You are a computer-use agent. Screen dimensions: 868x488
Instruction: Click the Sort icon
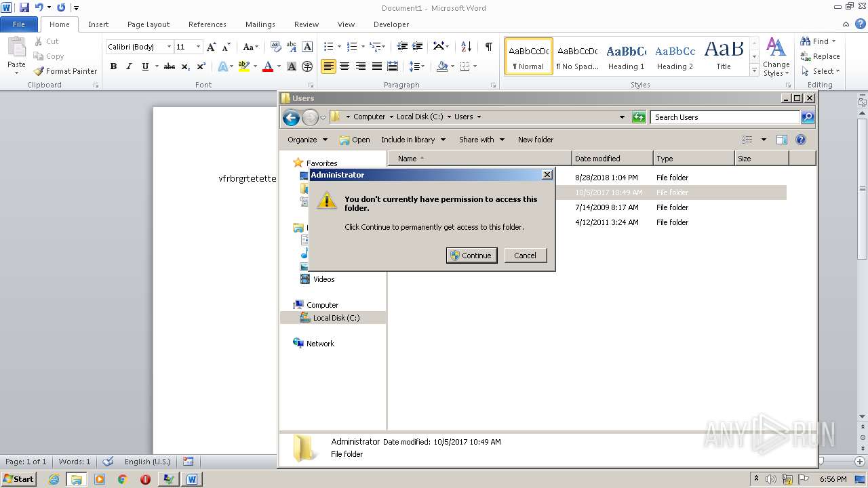(466, 47)
